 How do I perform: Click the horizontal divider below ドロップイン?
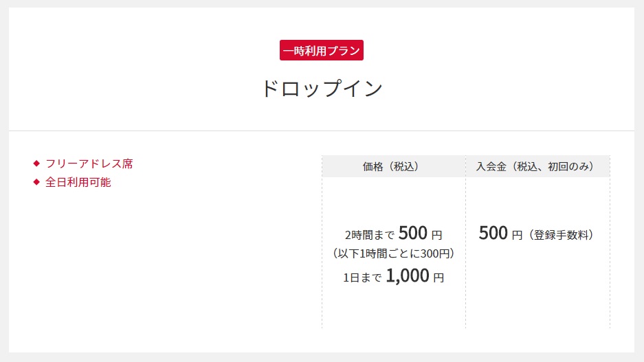(x=322, y=131)
